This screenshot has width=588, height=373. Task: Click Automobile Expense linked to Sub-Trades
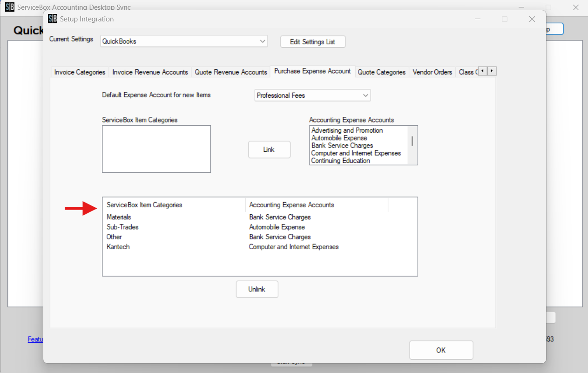point(277,227)
